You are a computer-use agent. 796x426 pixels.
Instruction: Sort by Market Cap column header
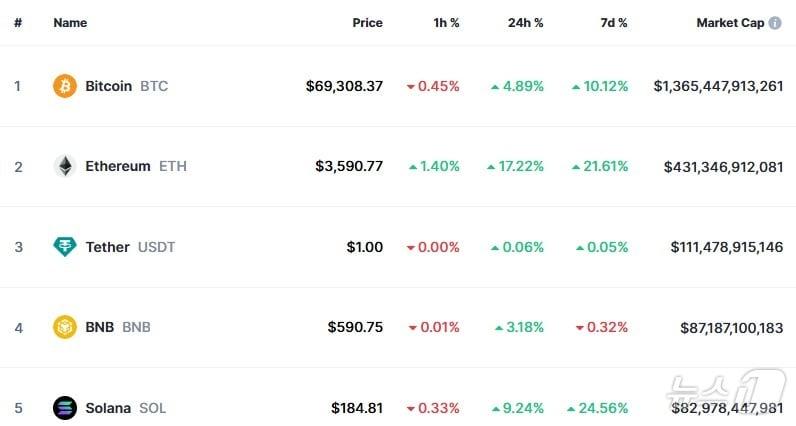pos(730,23)
